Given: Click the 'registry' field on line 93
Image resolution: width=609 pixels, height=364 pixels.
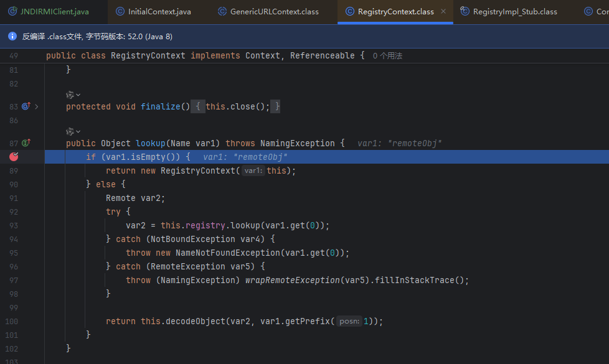Looking at the screenshot, I should 205,225.
